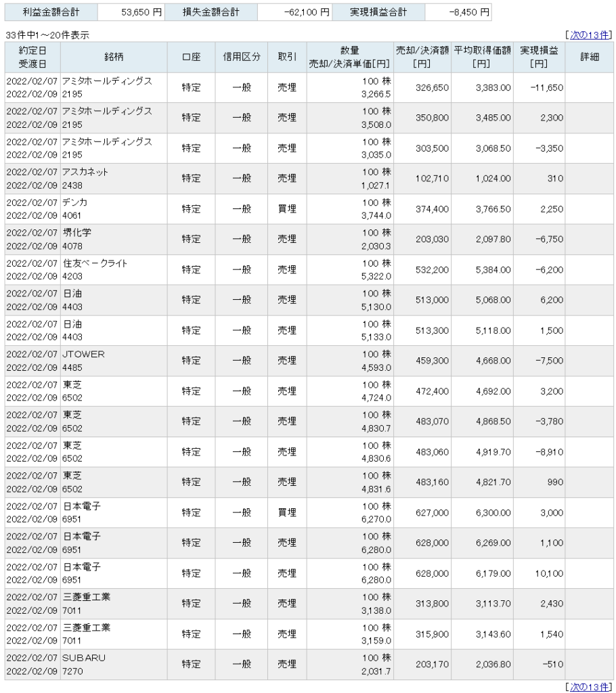Select the 損失金額合計 value -62,100 円
The width and height of the screenshot is (616, 693).
point(307,12)
